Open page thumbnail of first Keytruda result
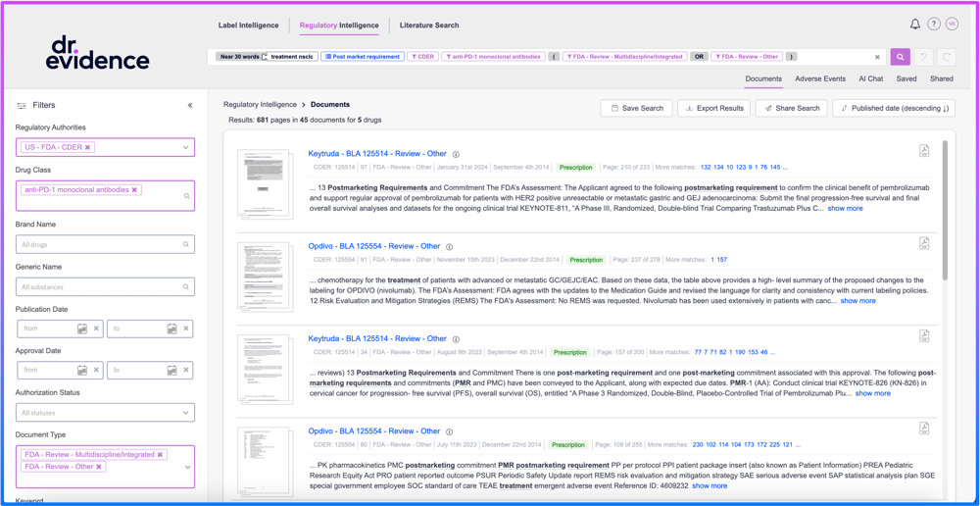Viewport: 980px width, 506px height. pyautogui.click(x=265, y=184)
